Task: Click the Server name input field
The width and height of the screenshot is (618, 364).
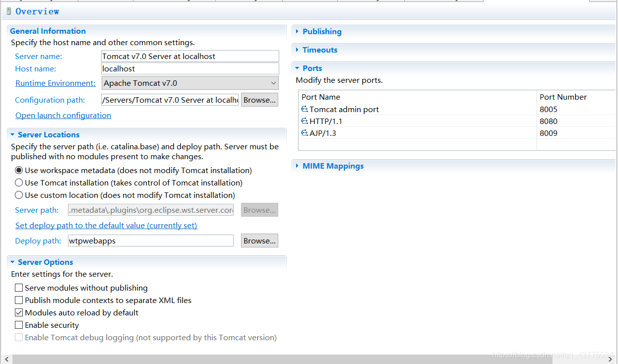Action: pos(190,56)
